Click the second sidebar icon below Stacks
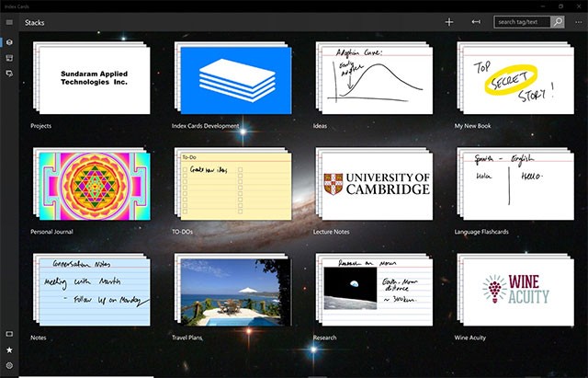 (x=9, y=57)
